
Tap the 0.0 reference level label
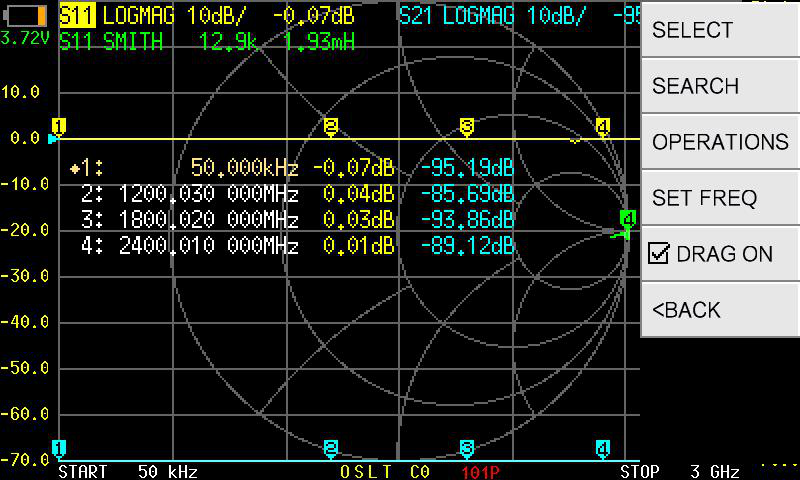25,138
